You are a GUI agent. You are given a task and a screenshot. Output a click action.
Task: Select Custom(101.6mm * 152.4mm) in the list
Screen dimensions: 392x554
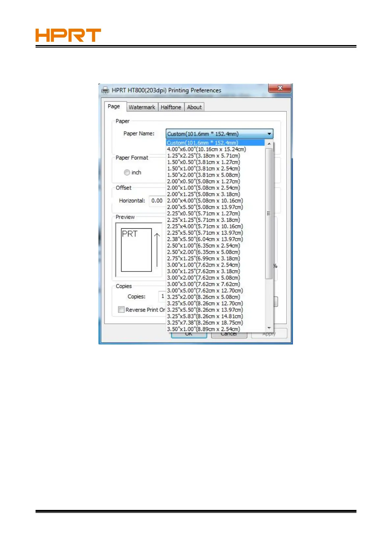[215, 143]
